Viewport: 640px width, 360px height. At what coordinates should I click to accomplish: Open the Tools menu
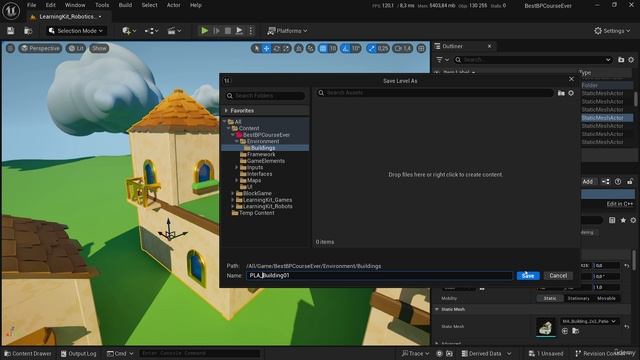click(x=102, y=5)
